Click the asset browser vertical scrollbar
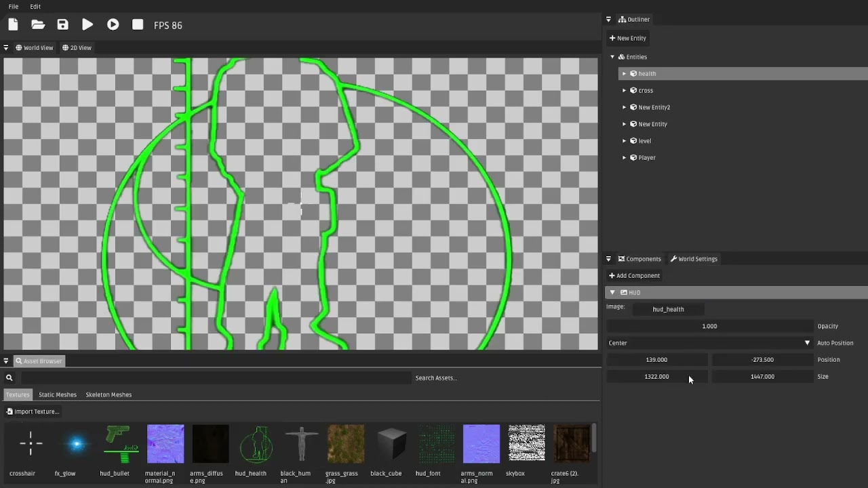Screen dimensions: 868x488 (594, 438)
